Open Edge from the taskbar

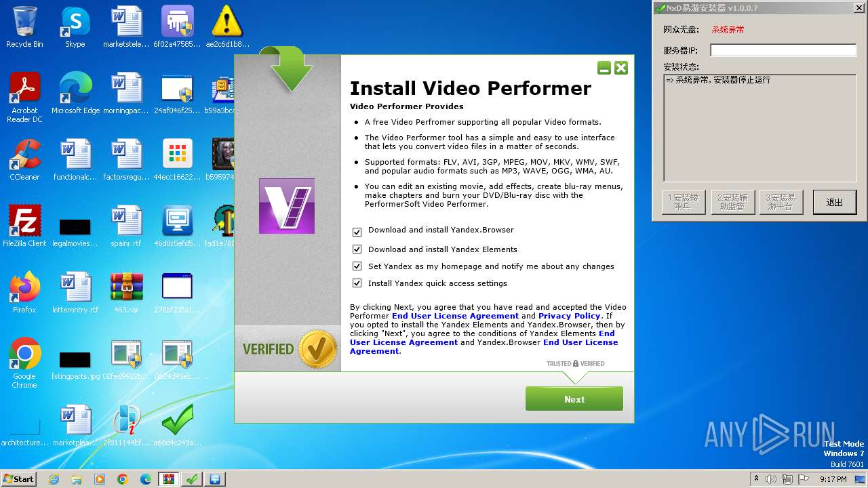[x=145, y=479]
